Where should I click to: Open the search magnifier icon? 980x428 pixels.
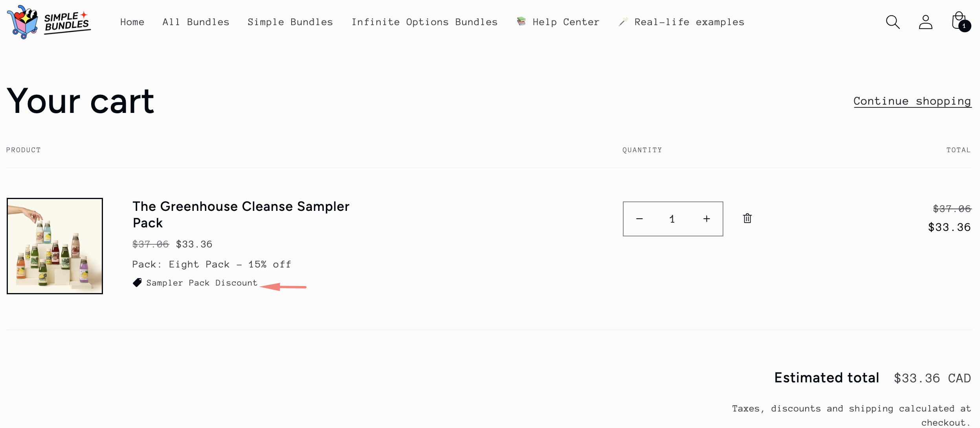coord(893,22)
